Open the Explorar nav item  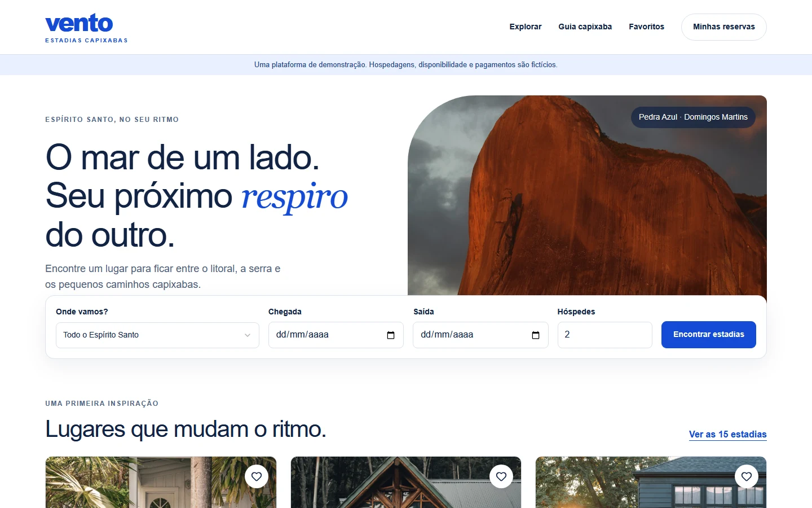click(x=526, y=27)
